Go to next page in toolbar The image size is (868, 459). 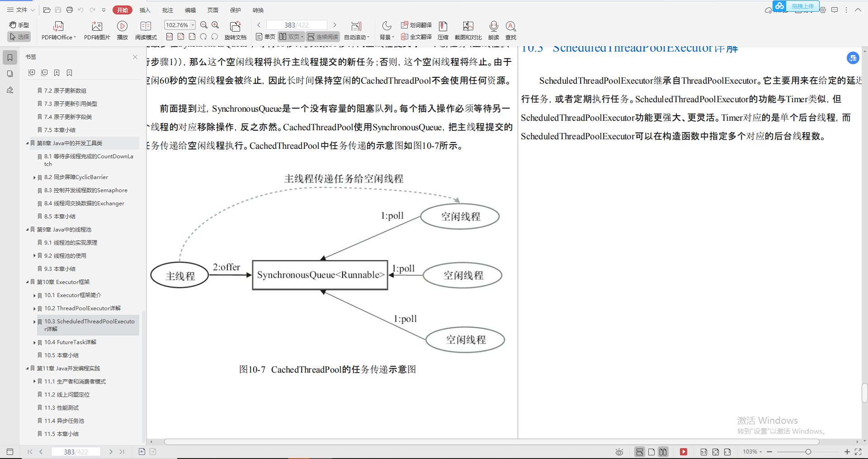[335, 25]
